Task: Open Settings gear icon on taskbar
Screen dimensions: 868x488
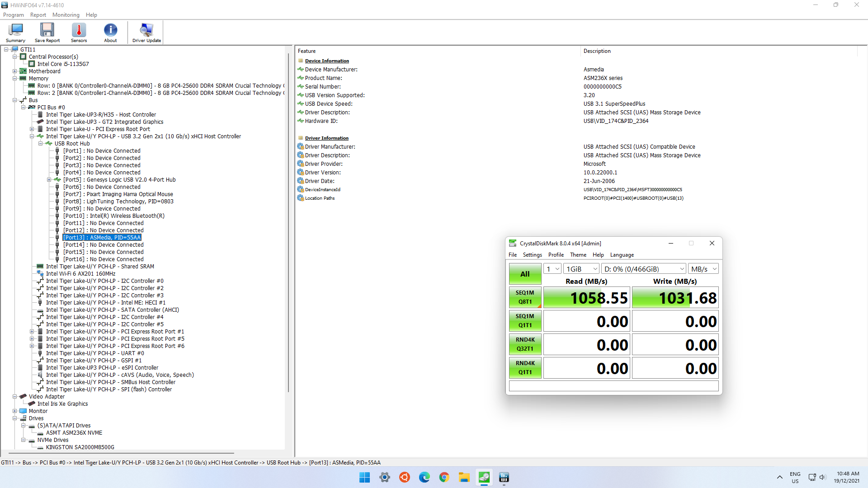Action: 384,477
